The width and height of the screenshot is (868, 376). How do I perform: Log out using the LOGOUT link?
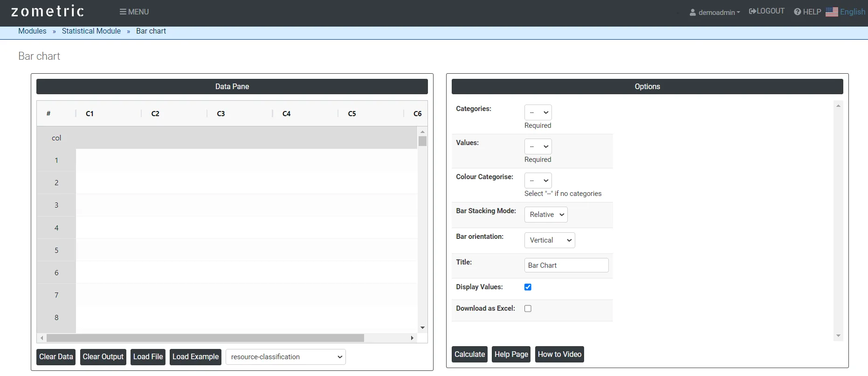pyautogui.click(x=767, y=11)
